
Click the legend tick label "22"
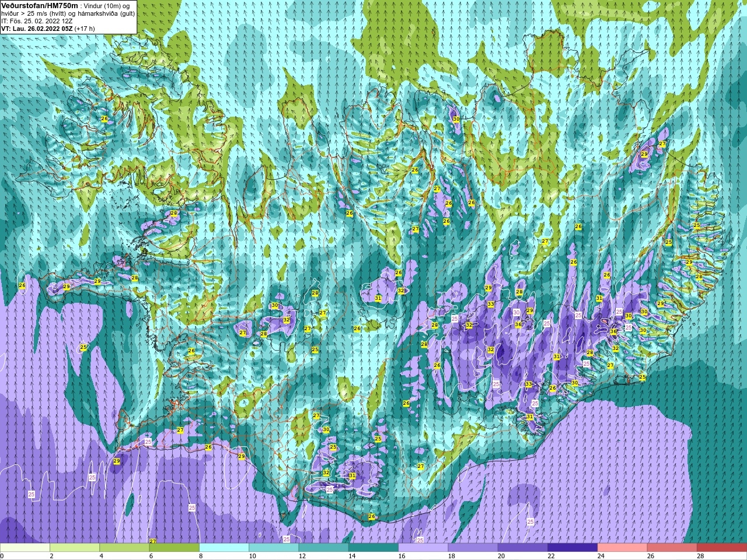click(551, 556)
